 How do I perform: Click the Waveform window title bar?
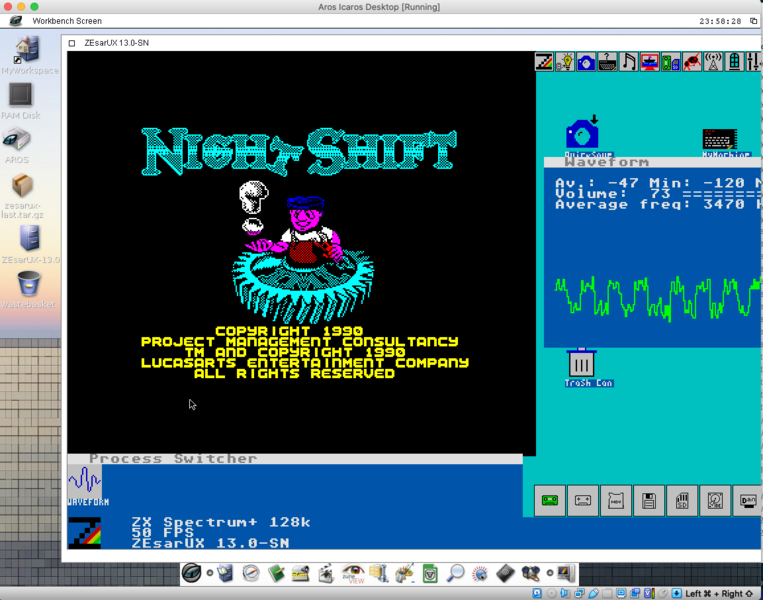pos(652,162)
